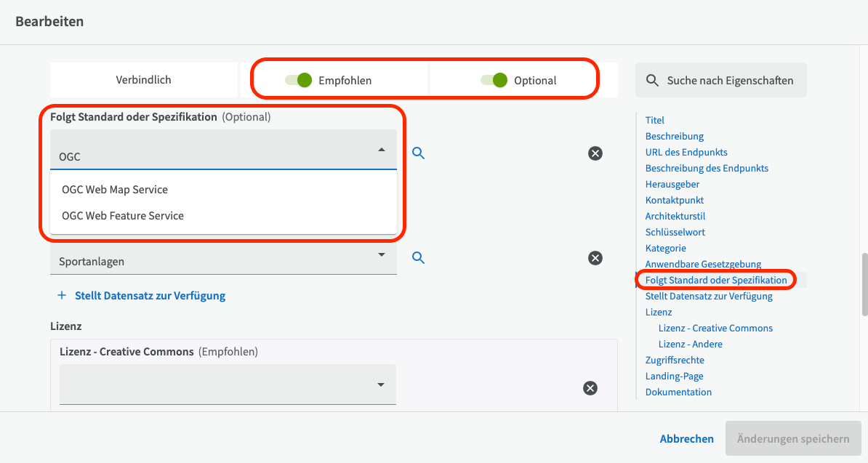
Task: Toggle the Empfohlen switch
Action: point(298,81)
